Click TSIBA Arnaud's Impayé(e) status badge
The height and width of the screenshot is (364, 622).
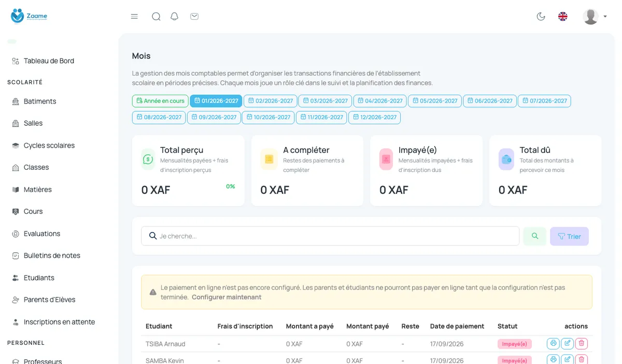[515, 344]
